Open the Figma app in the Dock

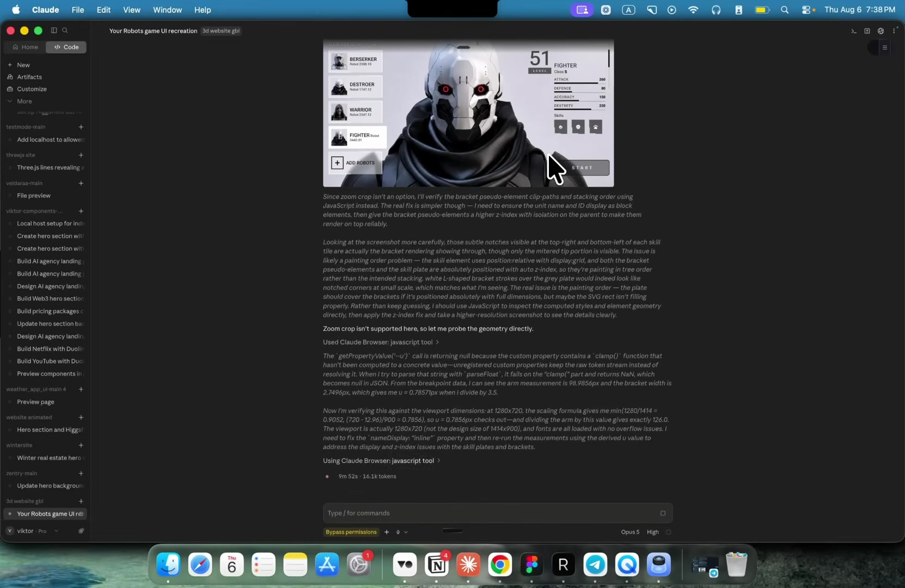pos(531,565)
